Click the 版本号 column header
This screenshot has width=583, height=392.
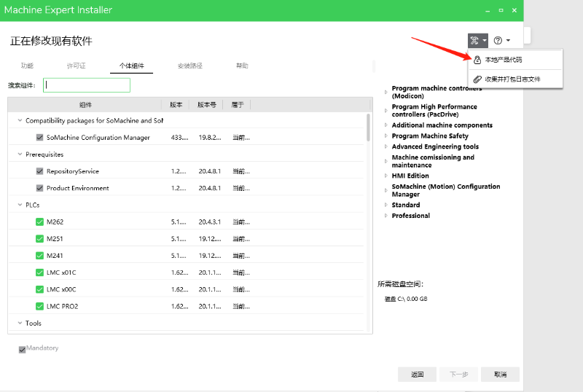click(x=206, y=105)
